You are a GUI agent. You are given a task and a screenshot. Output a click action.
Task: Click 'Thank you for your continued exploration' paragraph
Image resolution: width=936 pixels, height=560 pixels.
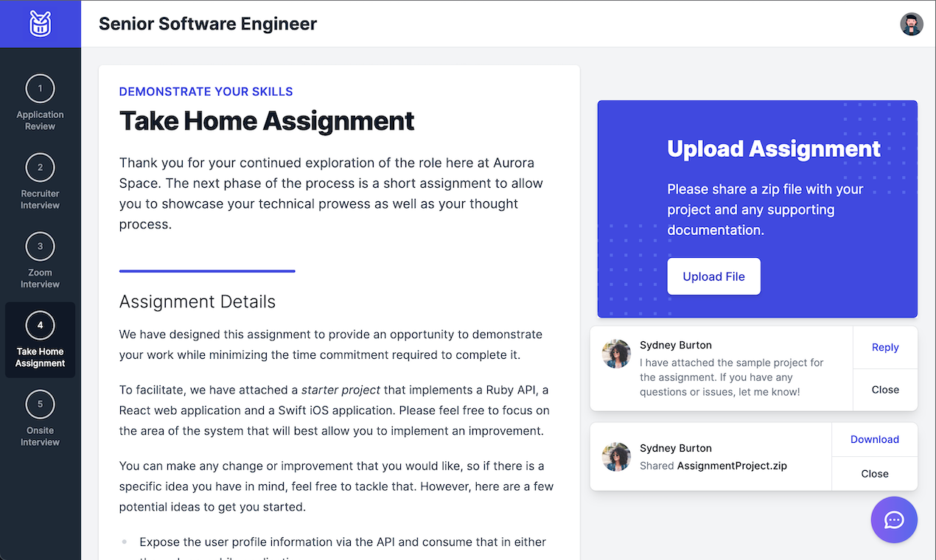coord(331,194)
